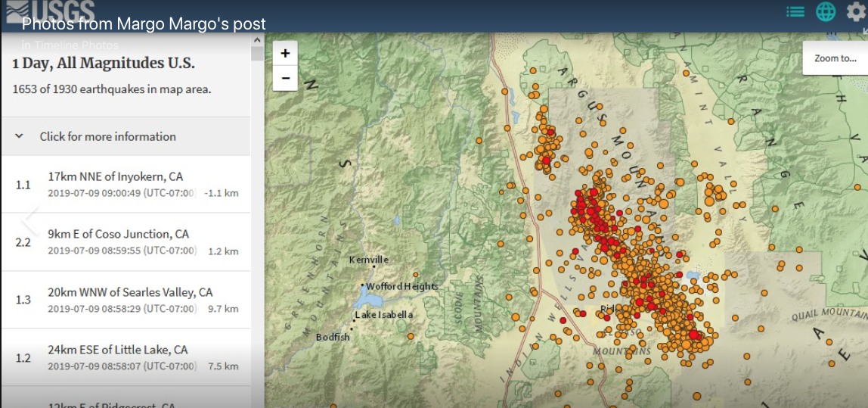
Task: Click the Lake Isabella map label
Action: (x=384, y=315)
